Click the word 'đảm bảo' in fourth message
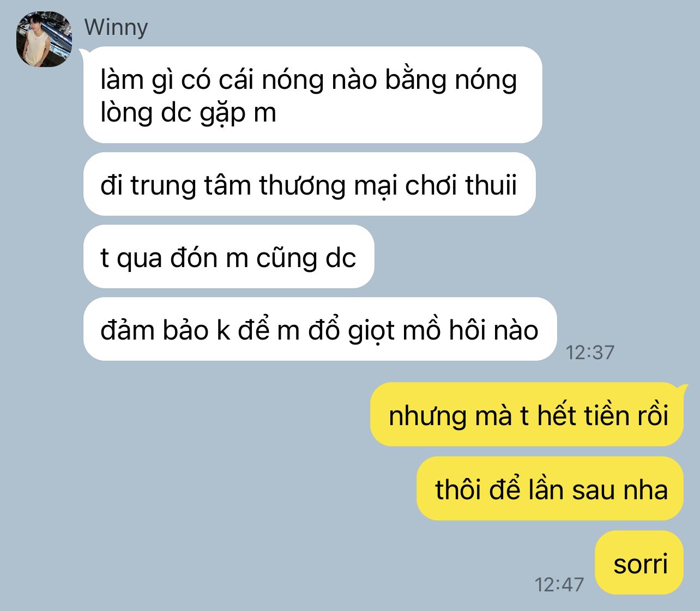700x611 pixels. [x=155, y=330]
